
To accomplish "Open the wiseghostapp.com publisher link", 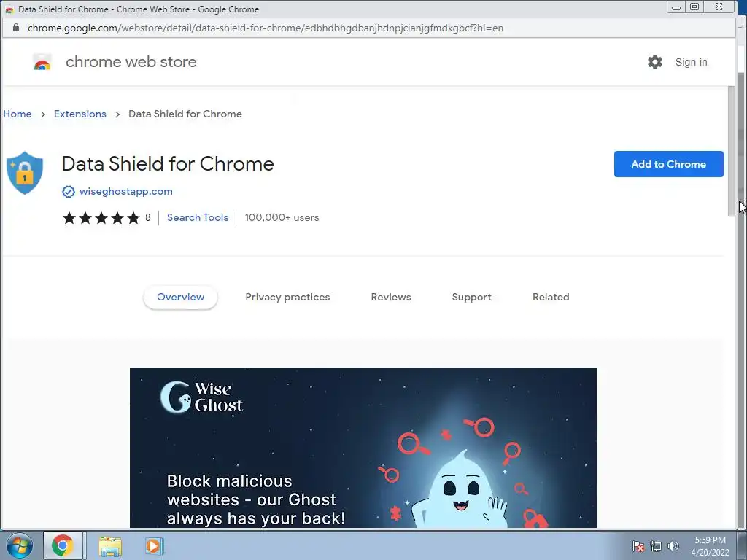I will tap(125, 192).
